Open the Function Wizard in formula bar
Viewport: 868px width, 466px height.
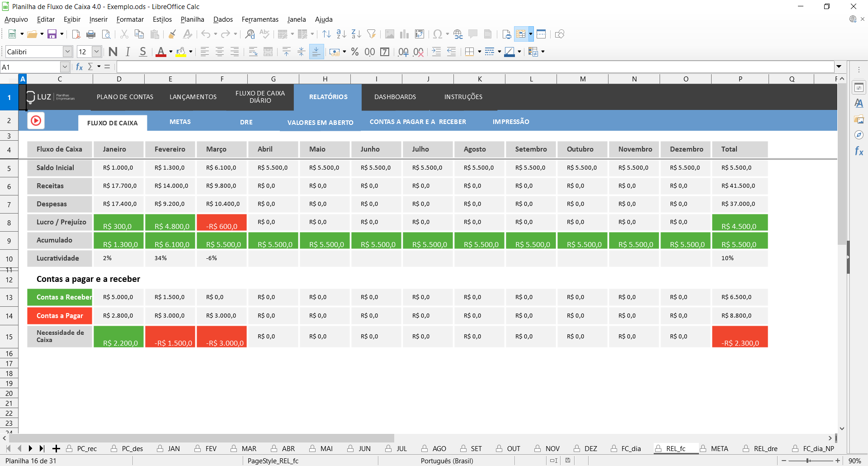click(80, 67)
